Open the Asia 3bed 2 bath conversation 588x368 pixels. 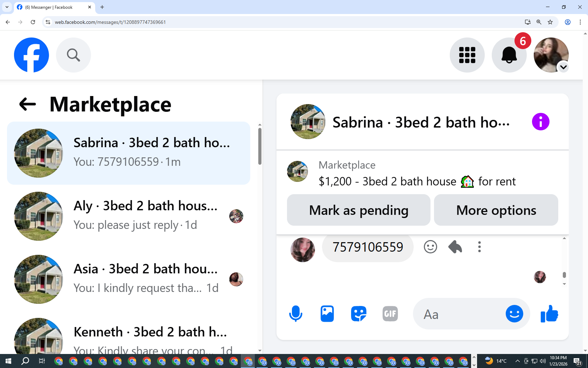(128, 279)
